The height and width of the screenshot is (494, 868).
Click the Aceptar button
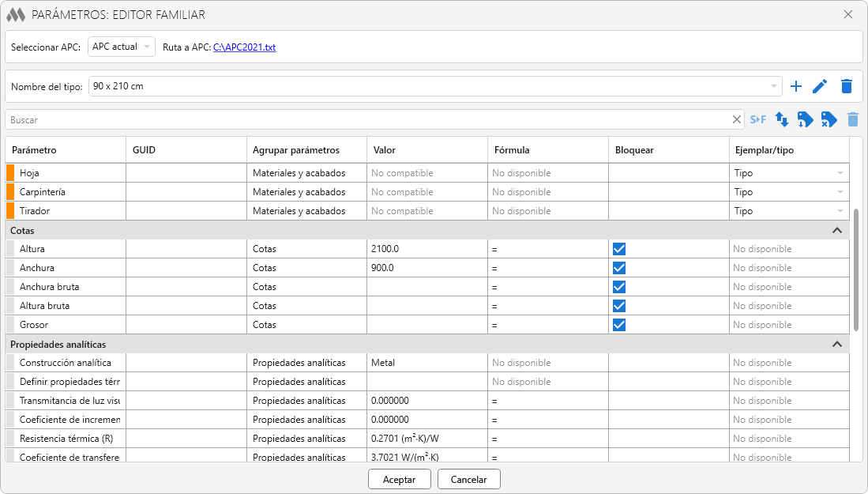point(399,479)
